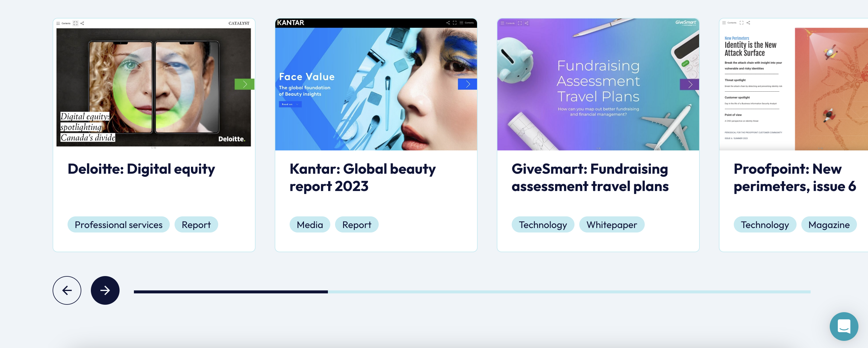Open the chat widget bubble

844,327
